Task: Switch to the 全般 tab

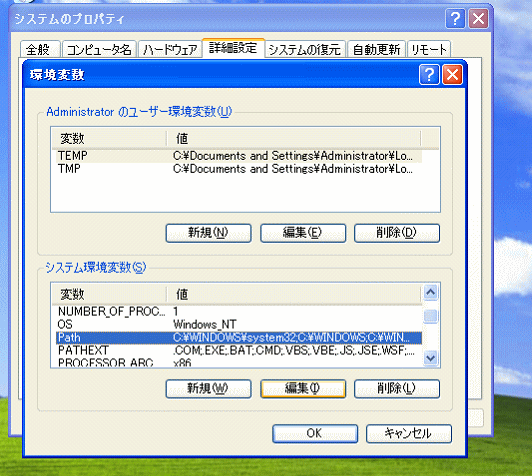Action: 40,50
